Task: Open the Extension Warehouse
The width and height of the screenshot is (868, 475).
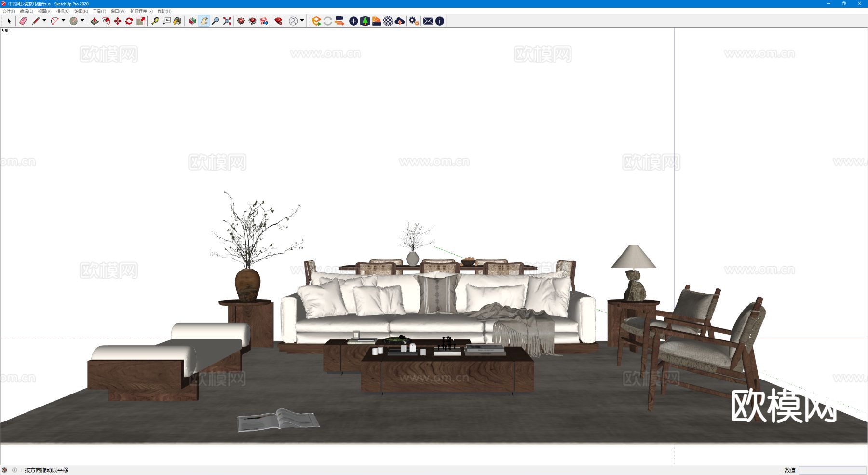Action: click(x=253, y=21)
